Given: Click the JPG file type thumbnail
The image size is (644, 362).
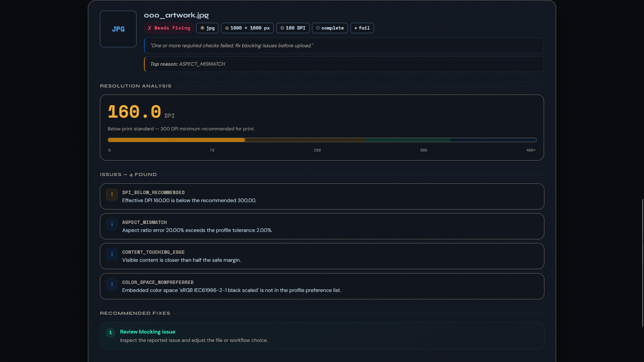Looking at the screenshot, I should 118,29.
